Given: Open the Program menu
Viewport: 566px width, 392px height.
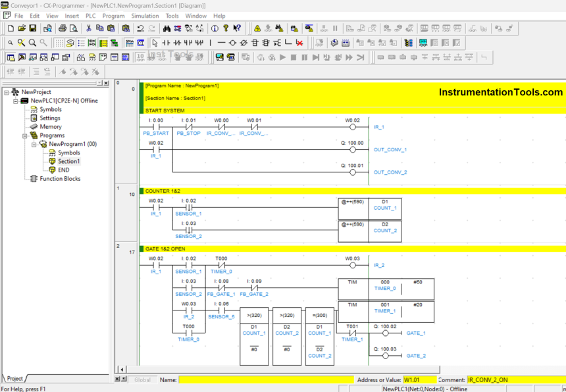Looking at the screenshot, I should [x=113, y=16].
